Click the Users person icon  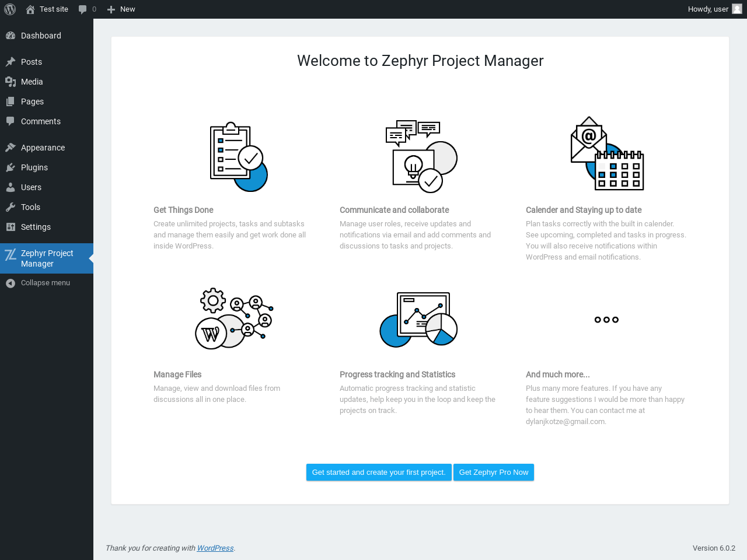point(11,187)
